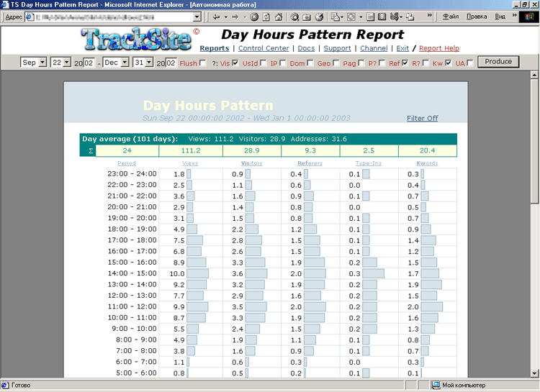The height and width of the screenshot is (392, 540).
Task: Open the Reports link
Action: click(215, 48)
